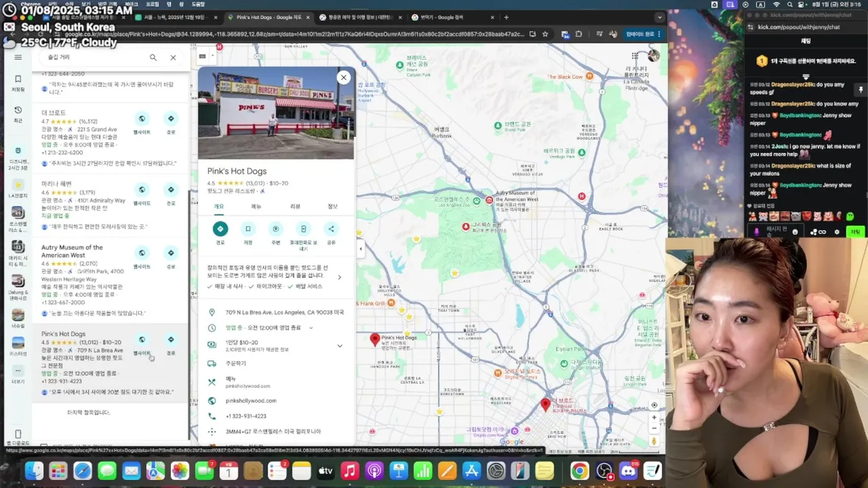Click Pink's Hot Dogs red pin on map

pos(374,339)
